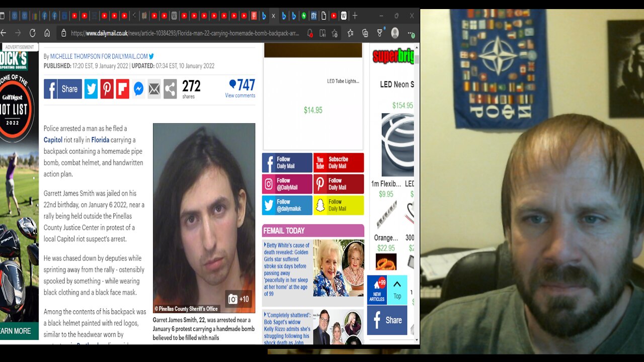644x362 pixels.
Task: Open Bob Saget article thumbnail
Action: [339, 327]
